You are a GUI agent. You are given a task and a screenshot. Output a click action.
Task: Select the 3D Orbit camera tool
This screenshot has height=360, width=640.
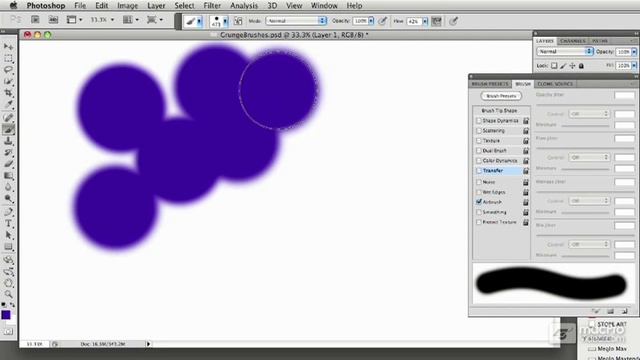tap(8, 271)
